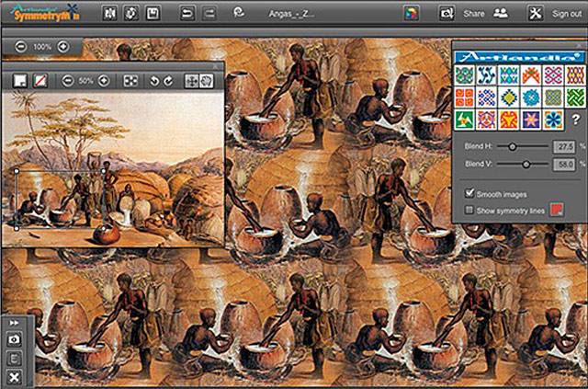The width and height of the screenshot is (588, 389).
Task: Click the image export icon left of Share
Action: click(447, 14)
